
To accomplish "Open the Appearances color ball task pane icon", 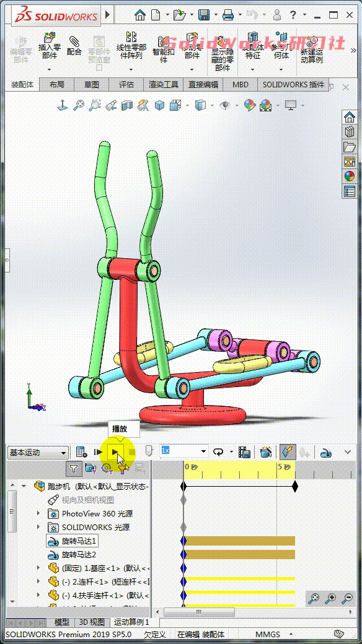I will coord(349,176).
